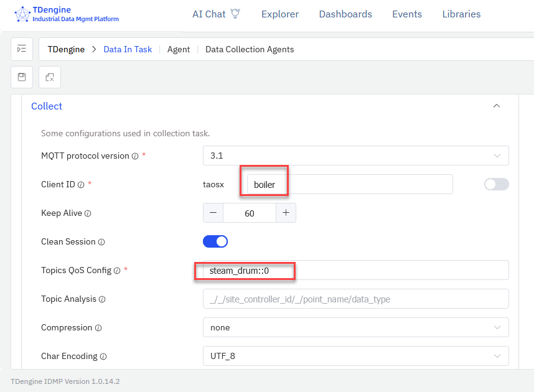Click the Topic Analysis input field
The image size is (534, 392).
tap(355, 299)
